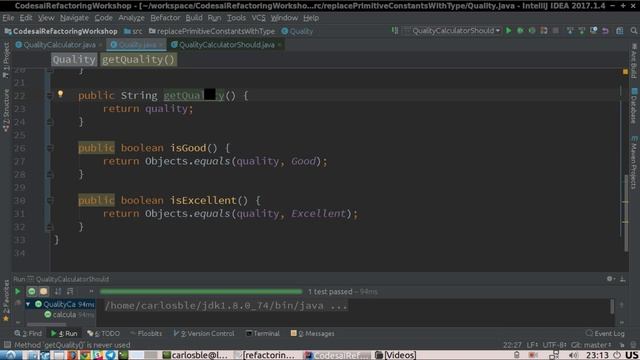Viewport: 640px width, 360px height.
Task: Sort test results alphabetically
Action: tap(58, 291)
